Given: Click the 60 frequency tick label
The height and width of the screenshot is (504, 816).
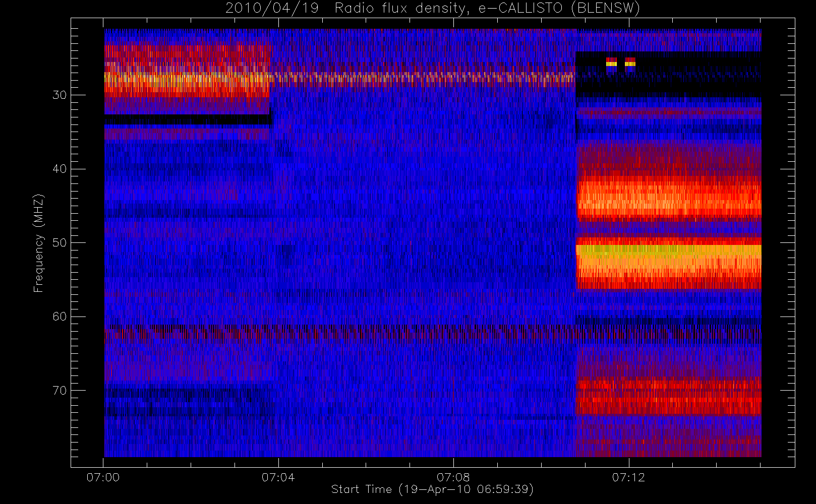Looking at the screenshot, I should pyautogui.click(x=60, y=317).
